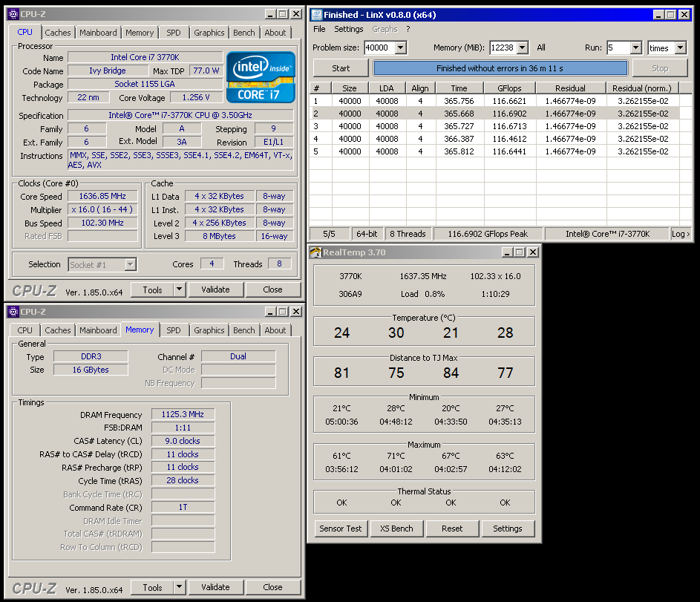
Task: Click the XS Bench button
Action: tap(396, 529)
